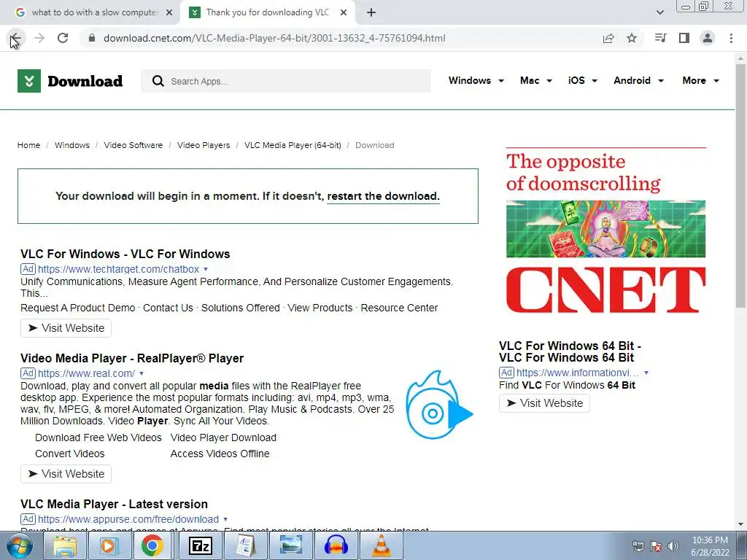Close the 'what to do with a slow computer' tab
The height and width of the screenshot is (560, 747).
point(169,12)
